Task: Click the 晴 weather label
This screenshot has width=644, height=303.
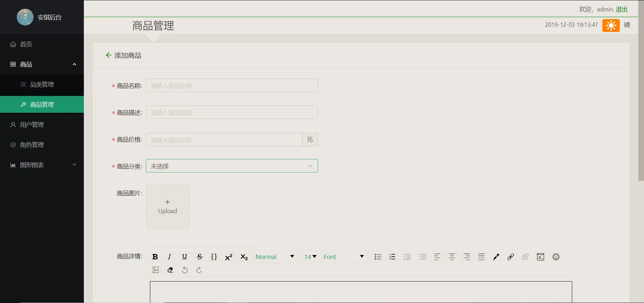Action: [627, 25]
